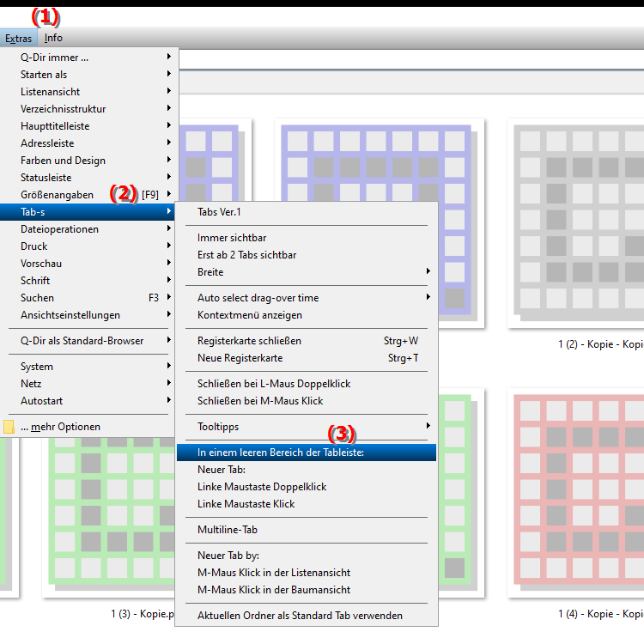Open the Extras menu
This screenshot has height=644, width=644.
coord(18,38)
